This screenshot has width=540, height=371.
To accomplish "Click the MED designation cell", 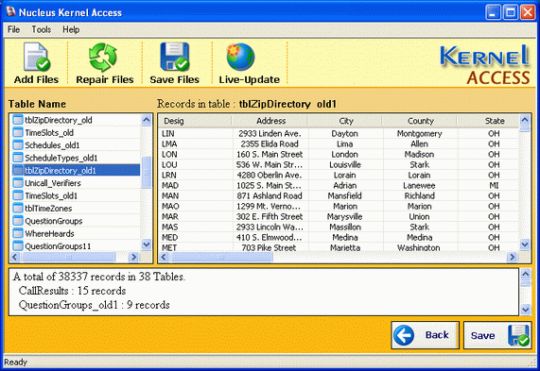I will pos(170,237).
